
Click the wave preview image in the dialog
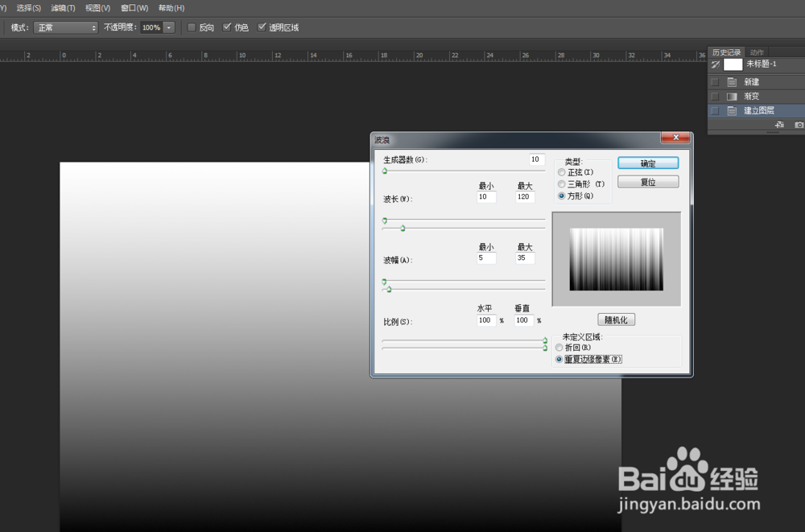[x=616, y=259]
